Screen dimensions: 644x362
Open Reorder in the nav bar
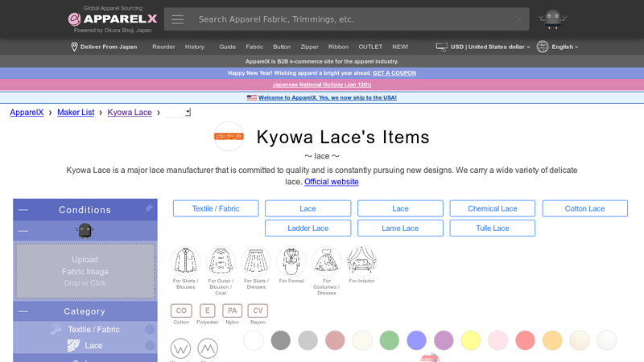(163, 47)
